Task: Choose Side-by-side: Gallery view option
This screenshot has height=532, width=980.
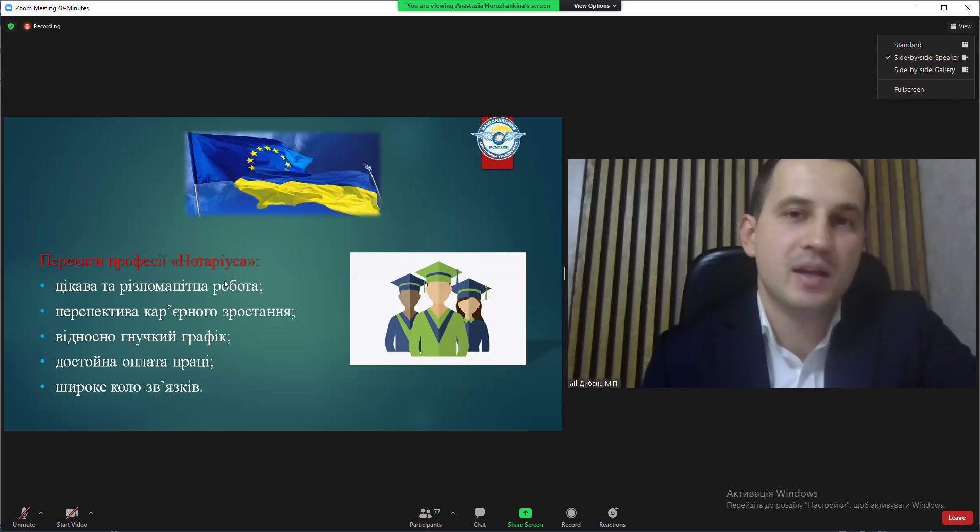Action: [x=924, y=70]
